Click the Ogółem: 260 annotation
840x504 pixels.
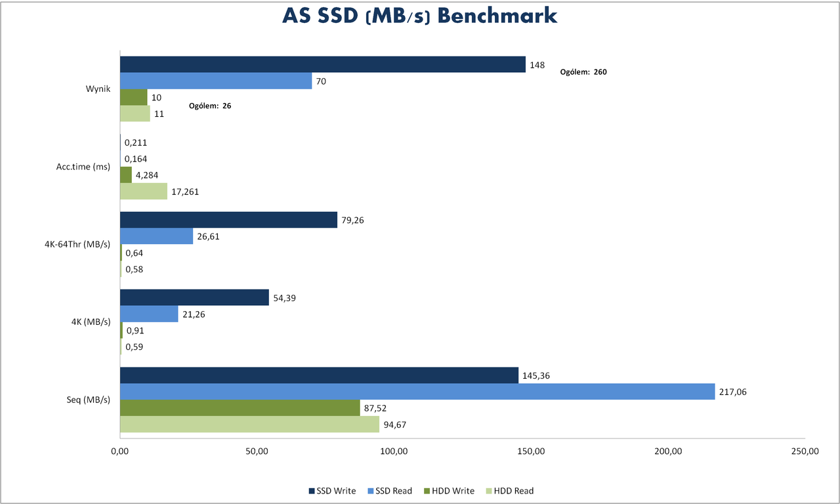(583, 72)
